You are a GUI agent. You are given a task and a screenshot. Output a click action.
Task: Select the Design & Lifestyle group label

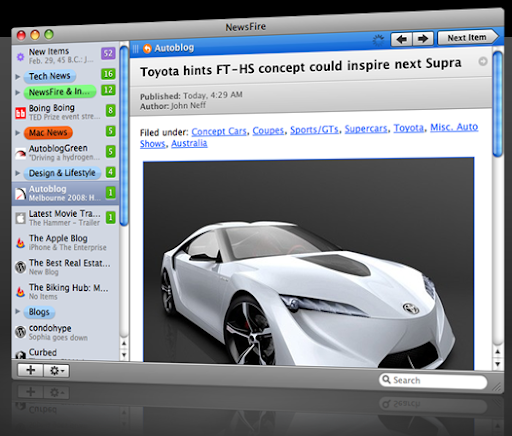coord(62,173)
